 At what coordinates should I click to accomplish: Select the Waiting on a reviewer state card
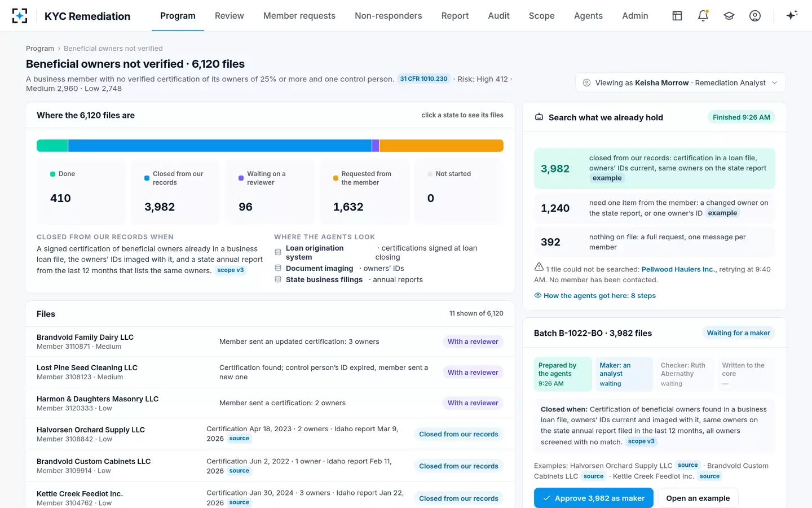[x=270, y=192]
